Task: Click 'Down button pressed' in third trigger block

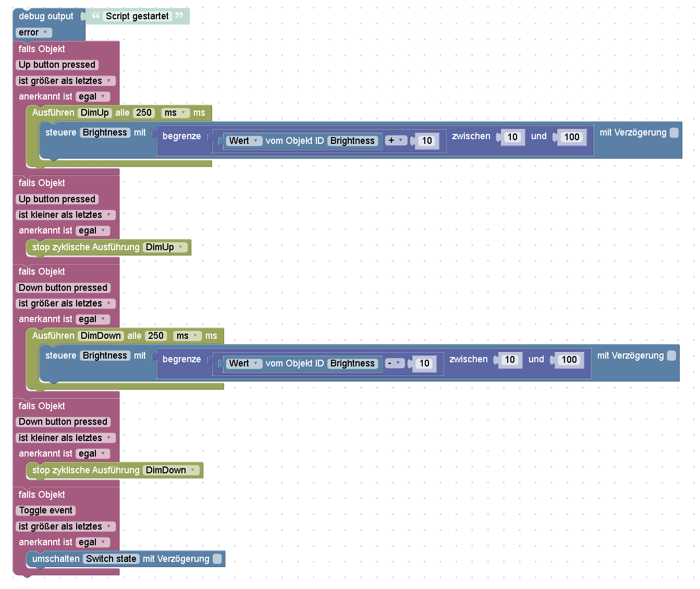Action: point(63,288)
